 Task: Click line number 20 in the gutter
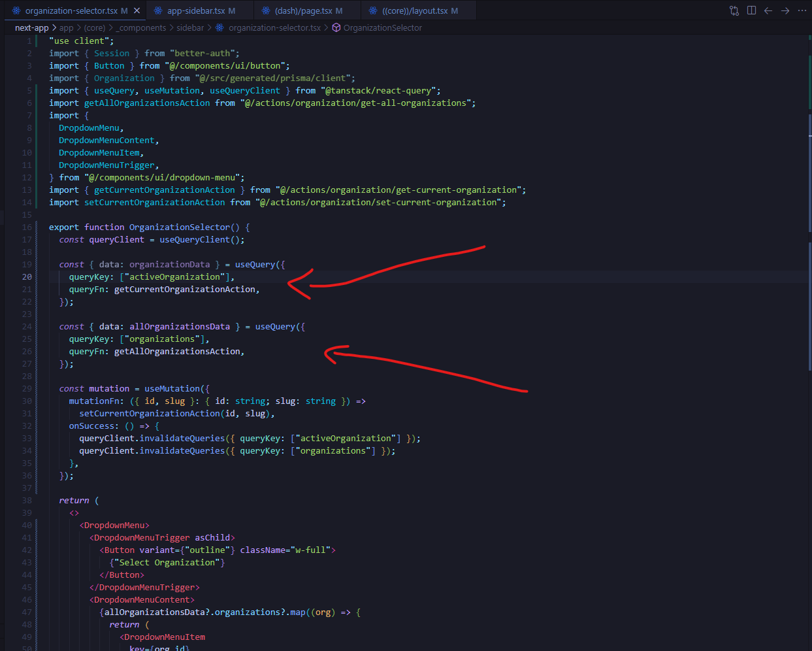[27, 276]
